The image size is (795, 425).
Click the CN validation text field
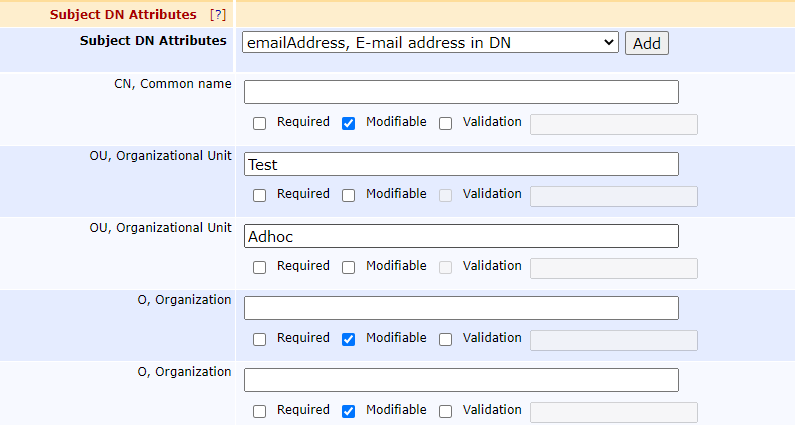613,124
